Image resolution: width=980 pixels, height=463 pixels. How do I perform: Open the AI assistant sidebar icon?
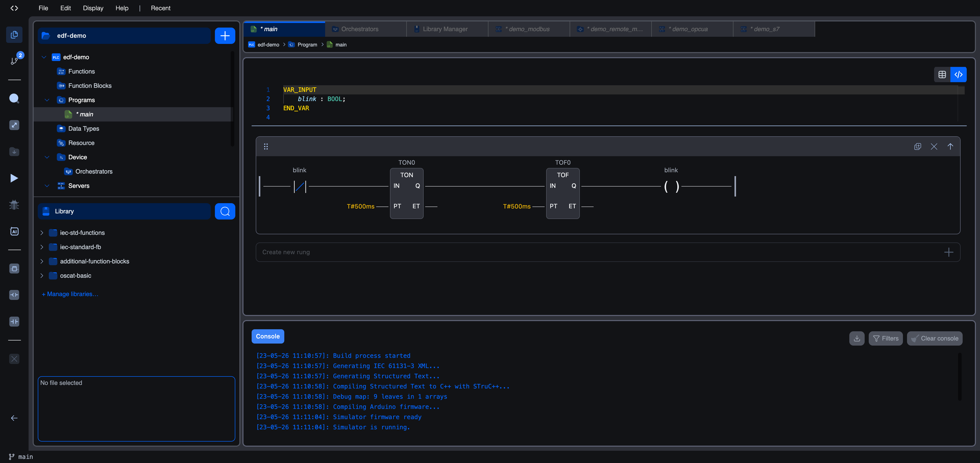14,231
